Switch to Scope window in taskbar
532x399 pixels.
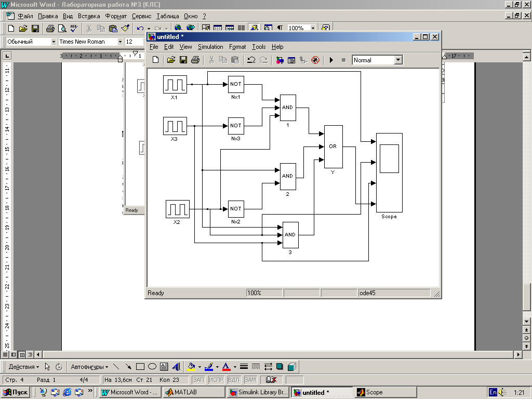[x=386, y=392]
